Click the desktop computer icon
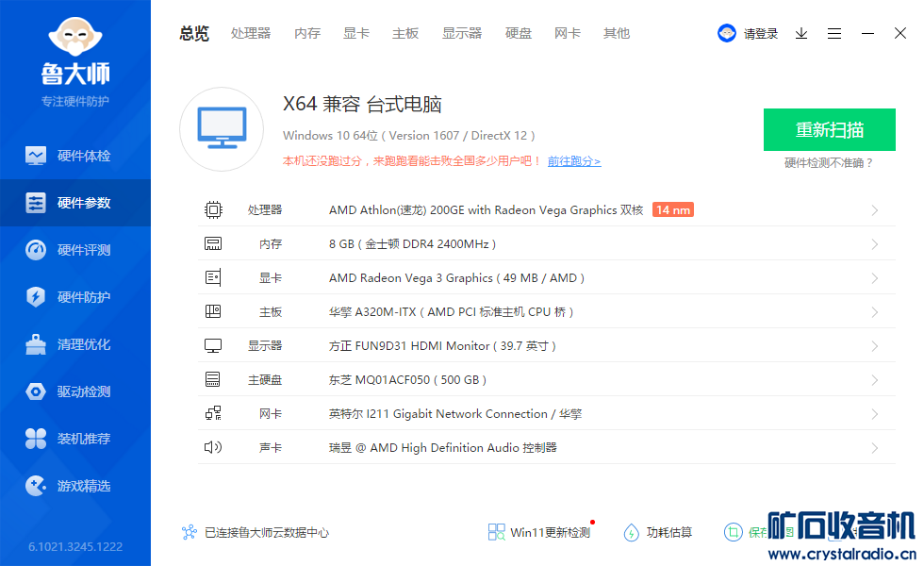The image size is (924, 566). (222, 129)
